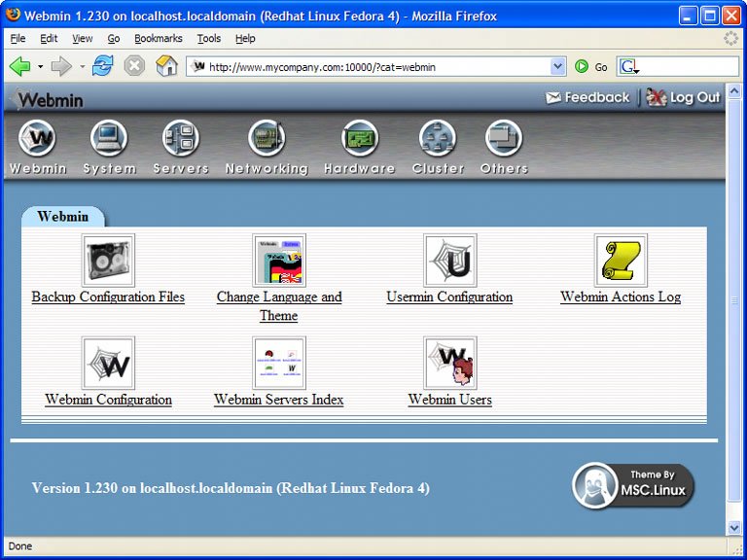Open the Tools menu
Screen dimensions: 747x560
pos(208,39)
